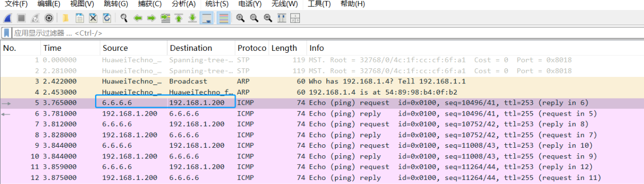The height and width of the screenshot is (184, 644).
Task: Select packet 3 ARP Who has 192.168.1.4
Action: coord(322,81)
